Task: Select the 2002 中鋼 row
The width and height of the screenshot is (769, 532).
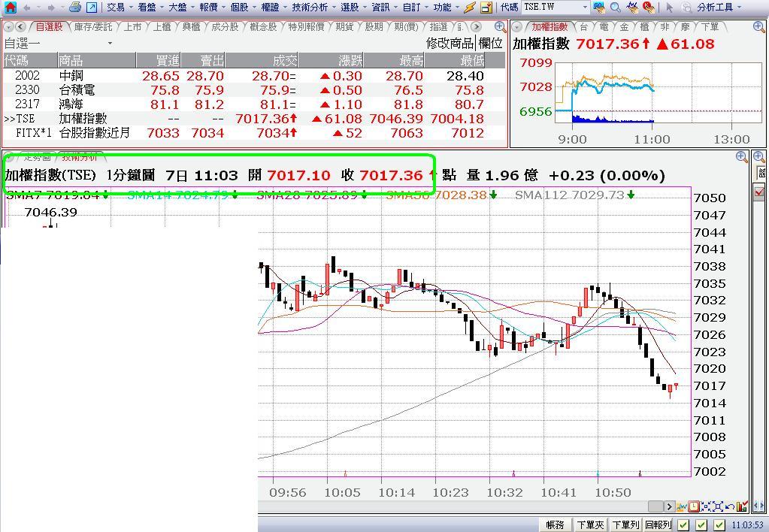Action: (253, 76)
